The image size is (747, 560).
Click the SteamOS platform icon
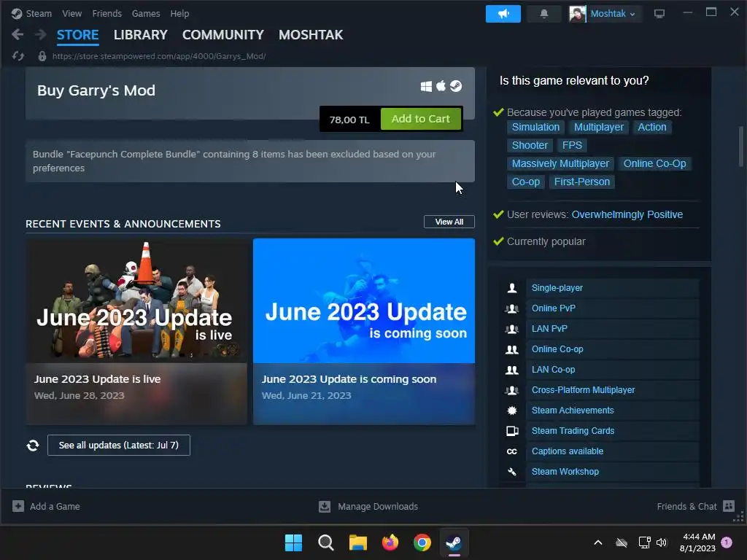456,86
